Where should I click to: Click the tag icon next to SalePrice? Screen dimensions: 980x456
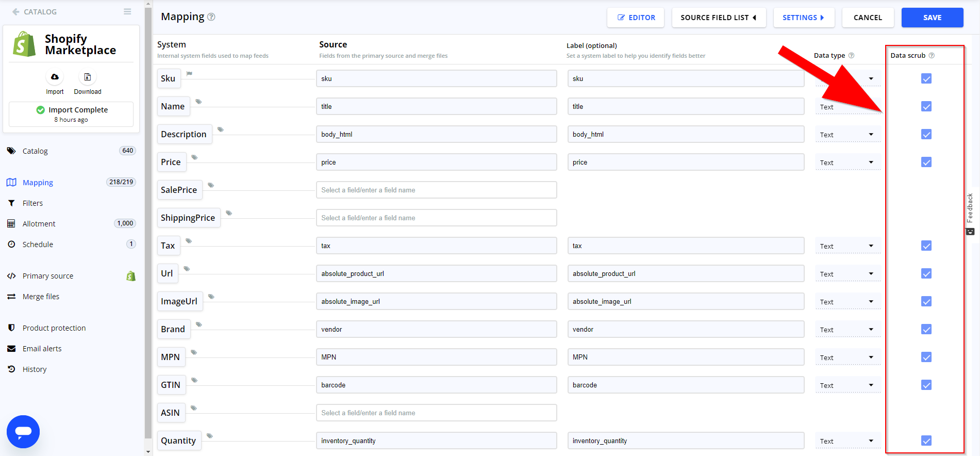tap(211, 185)
